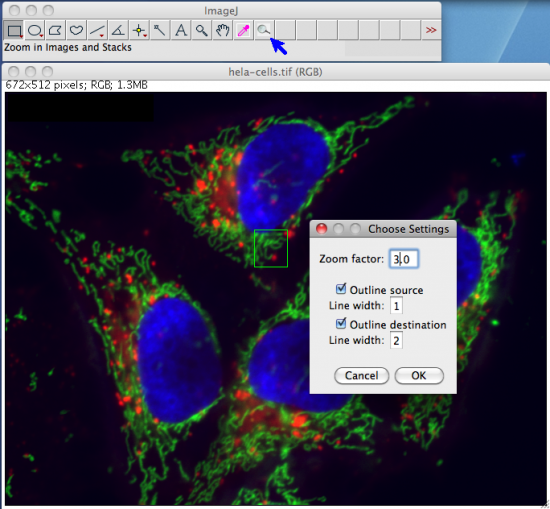The height and width of the screenshot is (509, 550).
Task: Select the Polygon selection tool
Action: point(55,31)
